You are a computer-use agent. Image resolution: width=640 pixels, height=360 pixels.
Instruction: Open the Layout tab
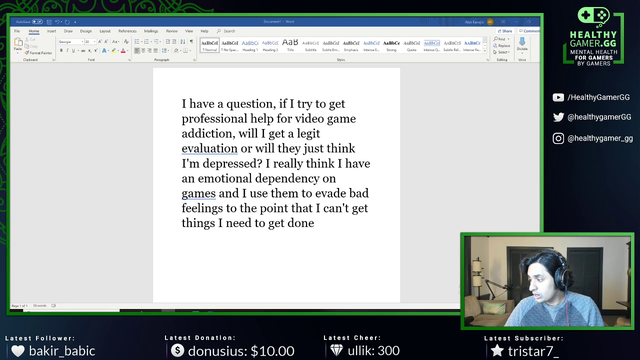[105, 31]
